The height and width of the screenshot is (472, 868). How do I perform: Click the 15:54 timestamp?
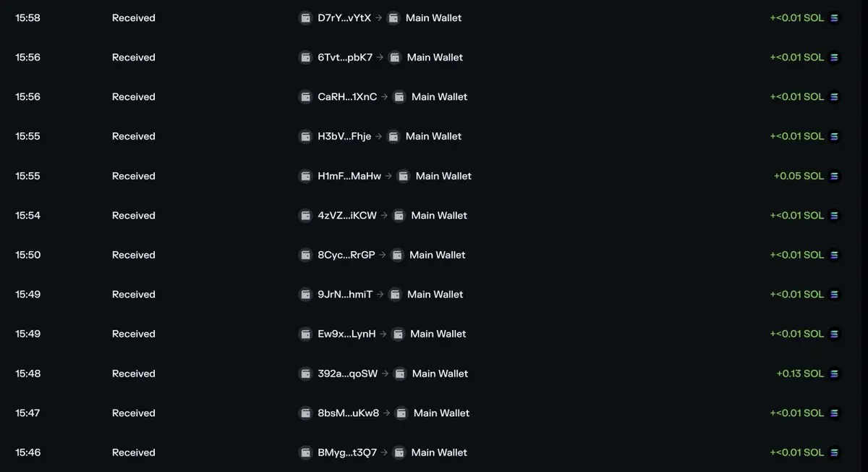[28, 216]
